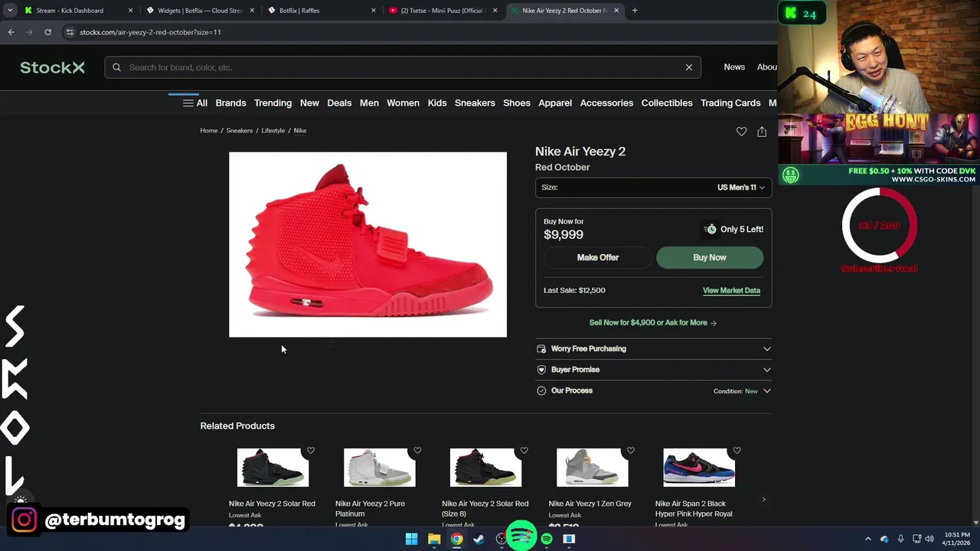Click Sell Now for $4,900 link
Image resolution: width=980 pixels, height=551 pixels.
tap(653, 323)
